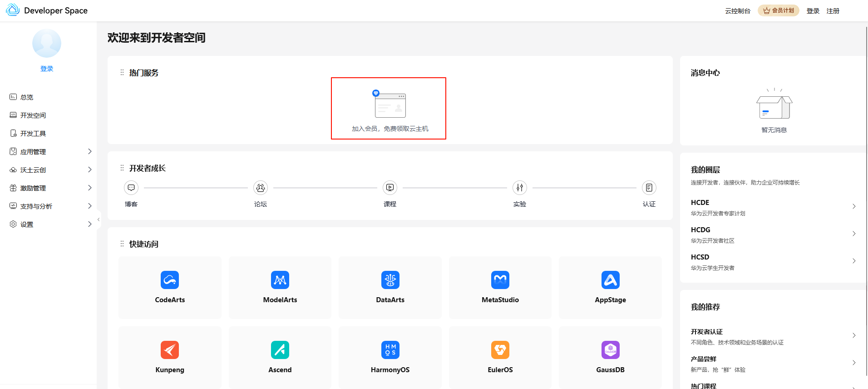
Task: Click the drag handle beside 快捷访问
Action: click(x=122, y=244)
